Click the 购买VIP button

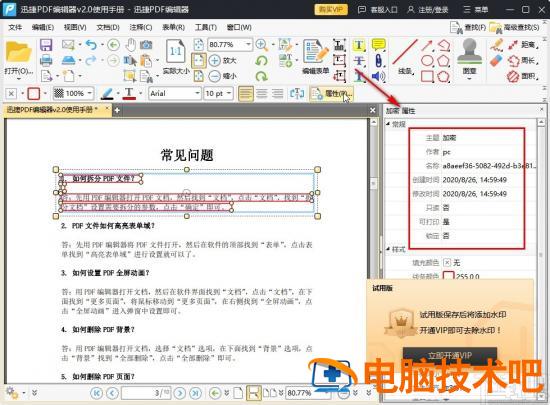pos(331,9)
